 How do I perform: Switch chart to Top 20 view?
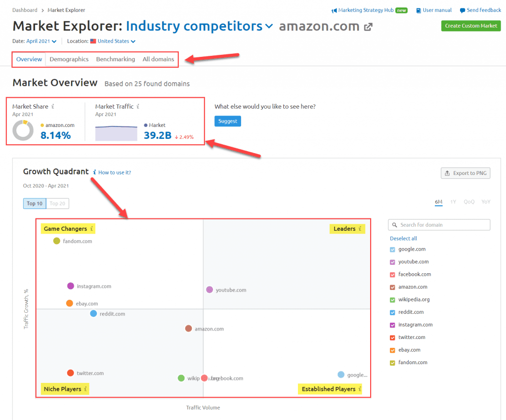pyautogui.click(x=57, y=203)
